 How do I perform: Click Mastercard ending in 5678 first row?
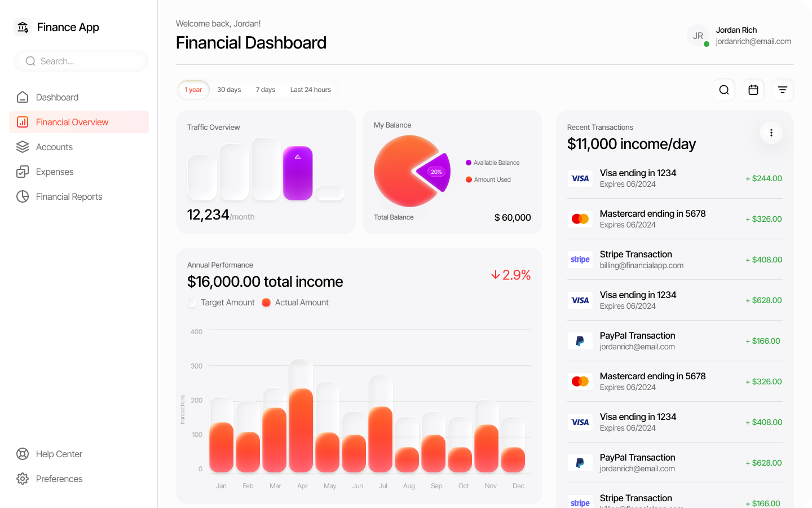click(x=674, y=219)
